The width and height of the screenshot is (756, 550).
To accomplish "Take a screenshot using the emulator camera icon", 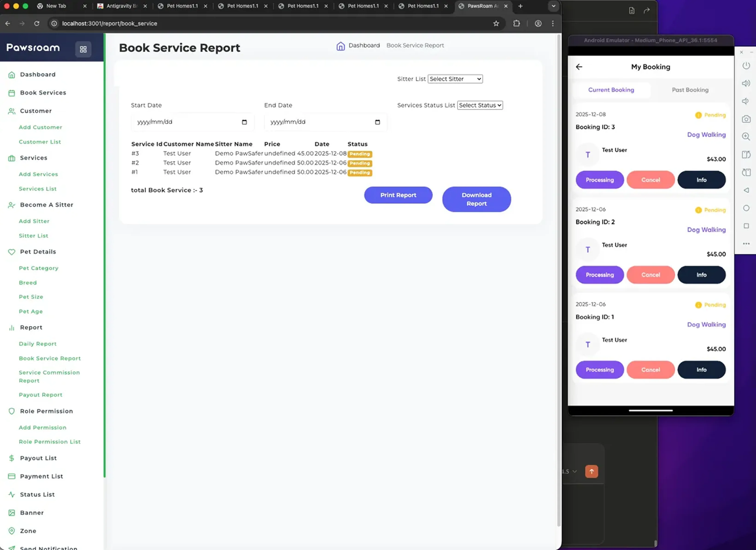I will pos(746,119).
